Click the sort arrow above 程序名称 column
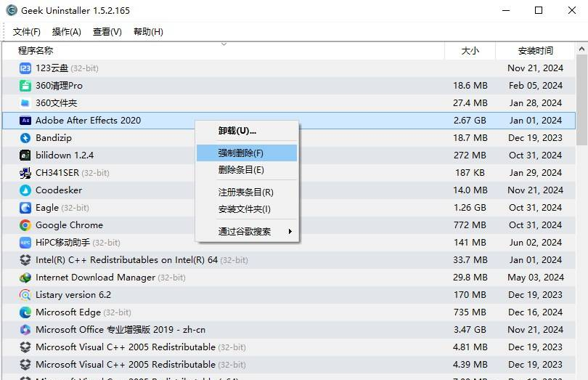 (224, 44)
